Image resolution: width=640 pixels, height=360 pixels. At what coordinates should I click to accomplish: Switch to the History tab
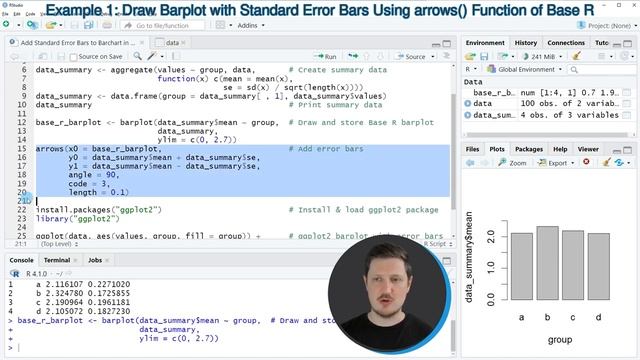tap(526, 43)
